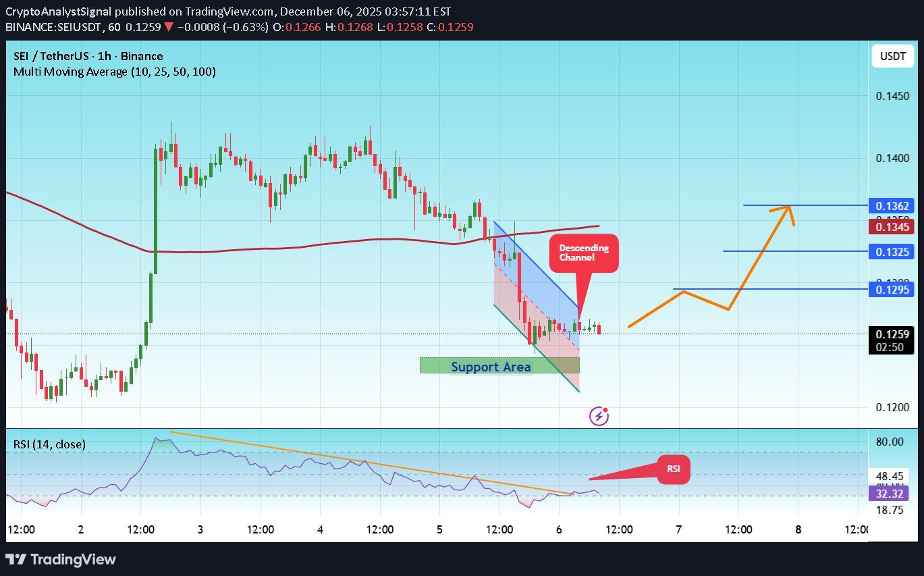Click the green Support Area box
The image size is (924, 576).
click(x=499, y=366)
